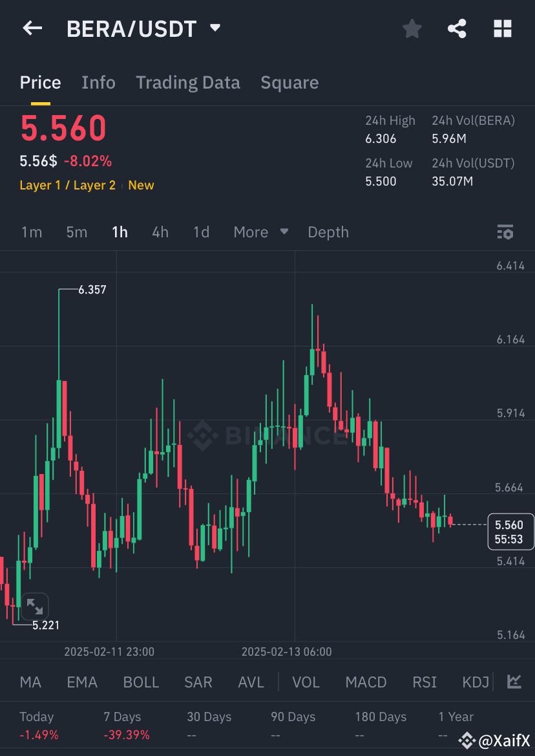Select the 5m timeframe
This screenshot has width=535, height=756.
76,232
